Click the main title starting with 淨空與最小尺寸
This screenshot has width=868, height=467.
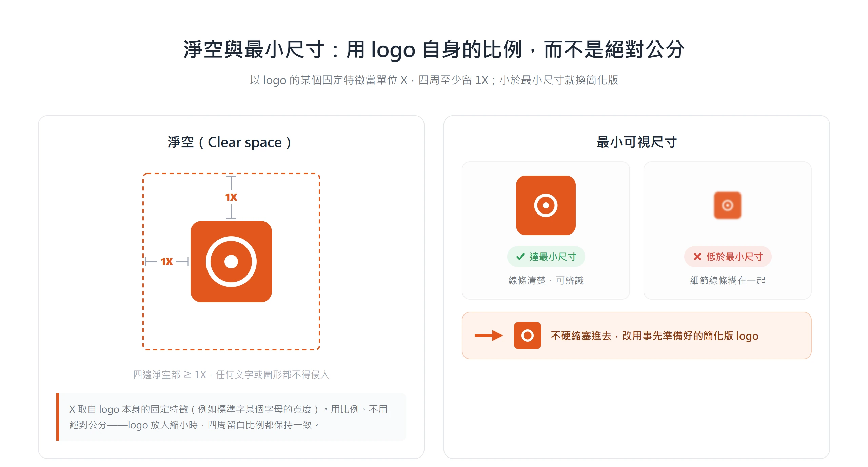coord(434,49)
